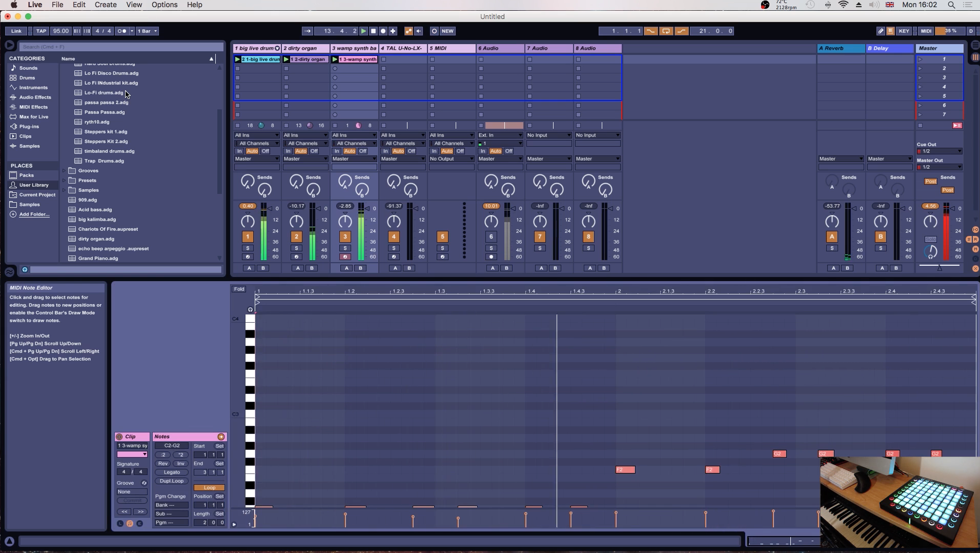Click the browser preview toggle icon
Viewport: 980px width, 553px height.
click(25, 269)
